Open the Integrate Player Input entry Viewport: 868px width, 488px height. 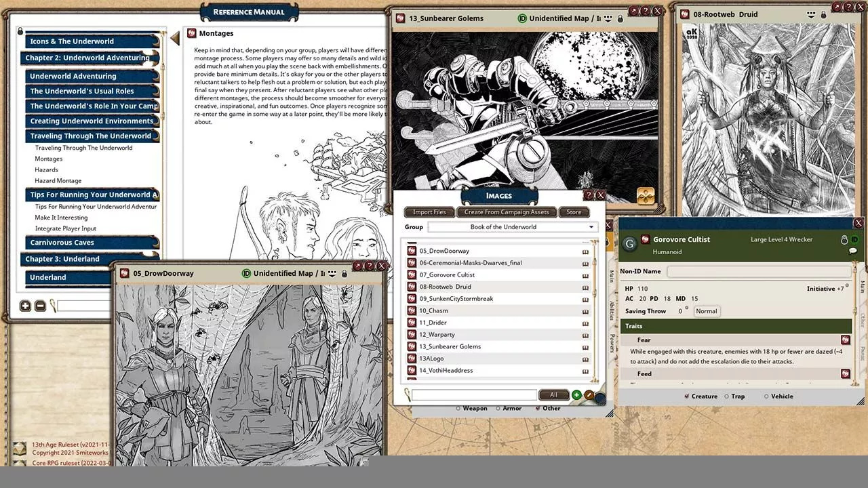click(66, 228)
